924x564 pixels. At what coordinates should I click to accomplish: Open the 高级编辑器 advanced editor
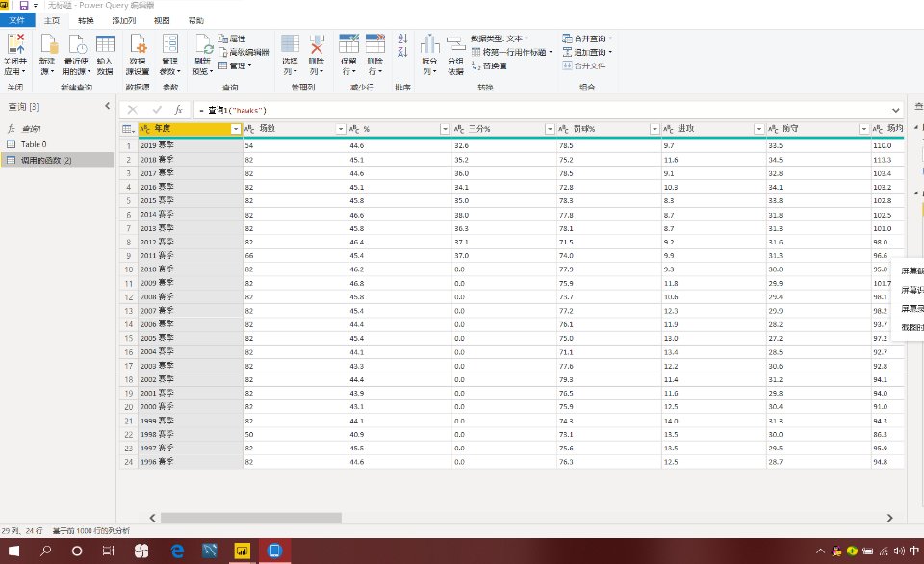[246, 52]
